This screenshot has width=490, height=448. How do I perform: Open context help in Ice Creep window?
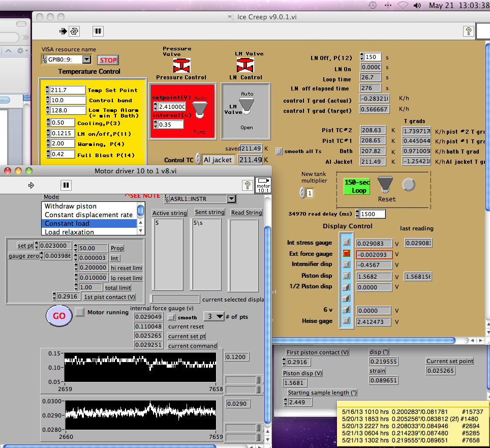click(468, 31)
